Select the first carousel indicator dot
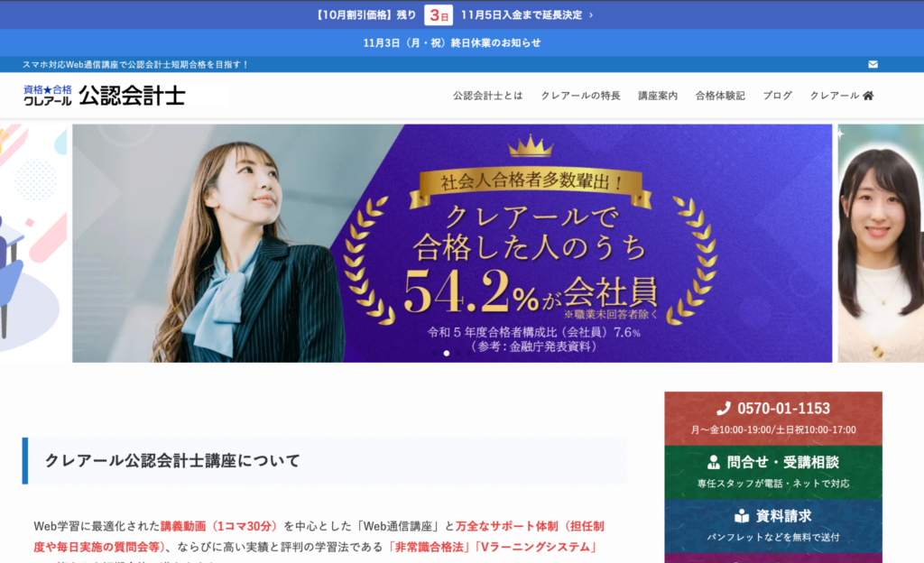The width and height of the screenshot is (924, 563). [436, 354]
